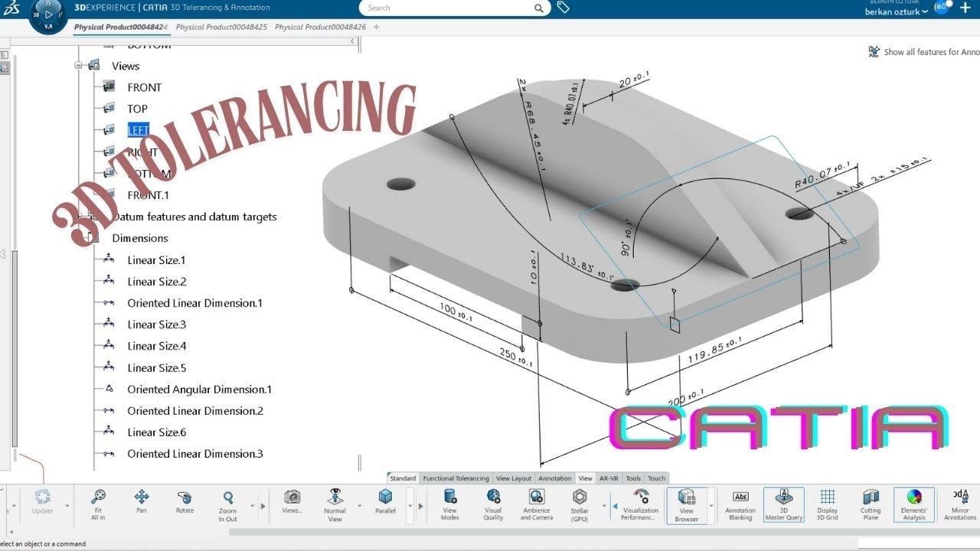Select Linear Size.6 in tree

pyautogui.click(x=157, y=432)
